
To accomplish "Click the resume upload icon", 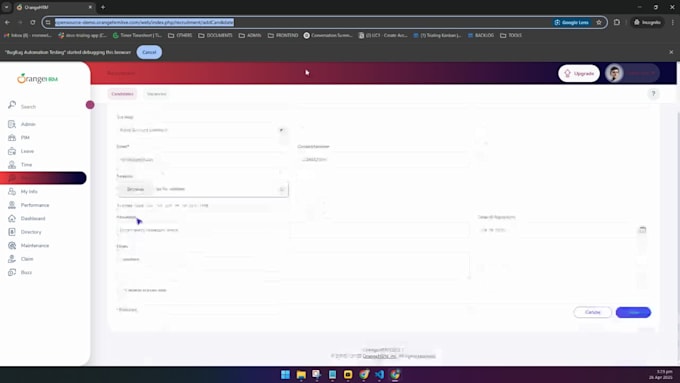I will pyautogui.click(x=281, y=190).
